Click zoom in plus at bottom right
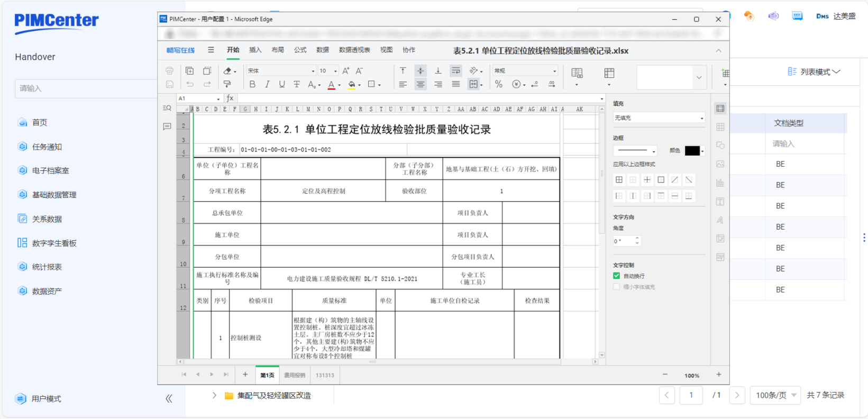 719,375
